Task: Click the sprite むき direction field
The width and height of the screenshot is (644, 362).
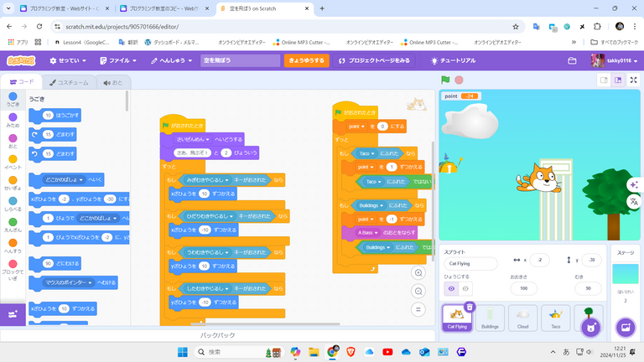Action: pos(588,288)
